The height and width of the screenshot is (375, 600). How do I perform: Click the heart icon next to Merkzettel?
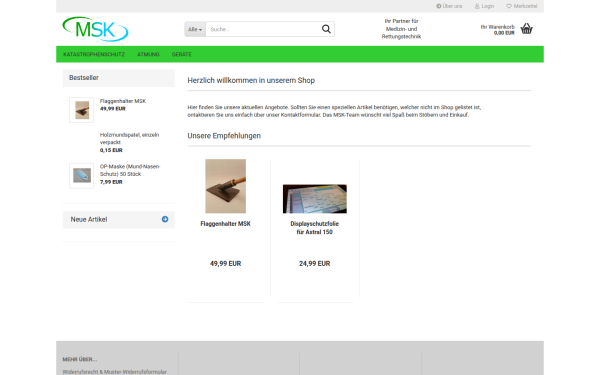(x=509, y=6)
